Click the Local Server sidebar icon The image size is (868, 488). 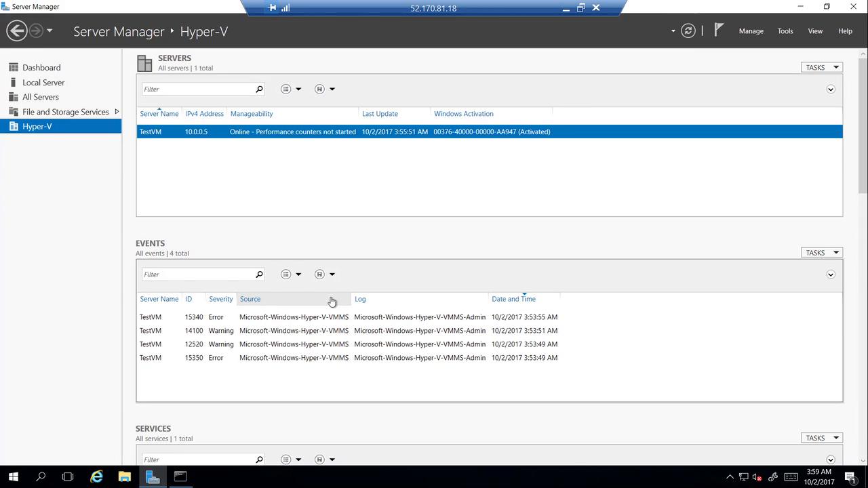[x=13, y=82]
